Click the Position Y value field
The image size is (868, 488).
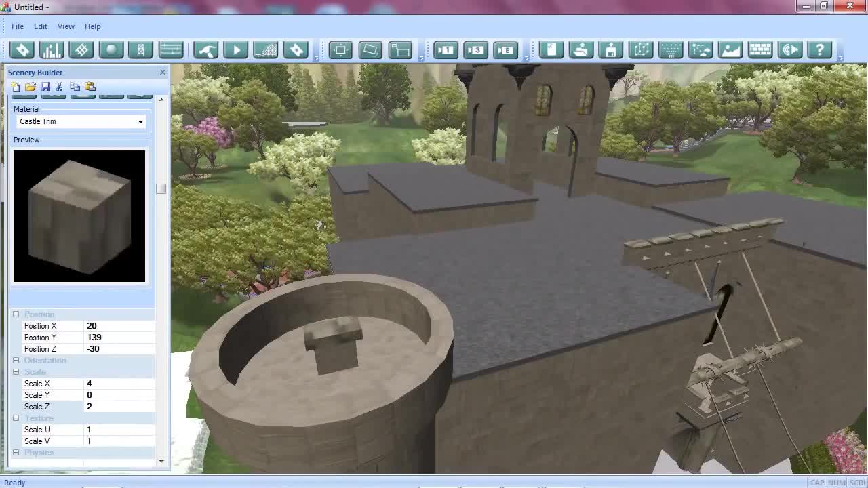click(x=119, y=338)
